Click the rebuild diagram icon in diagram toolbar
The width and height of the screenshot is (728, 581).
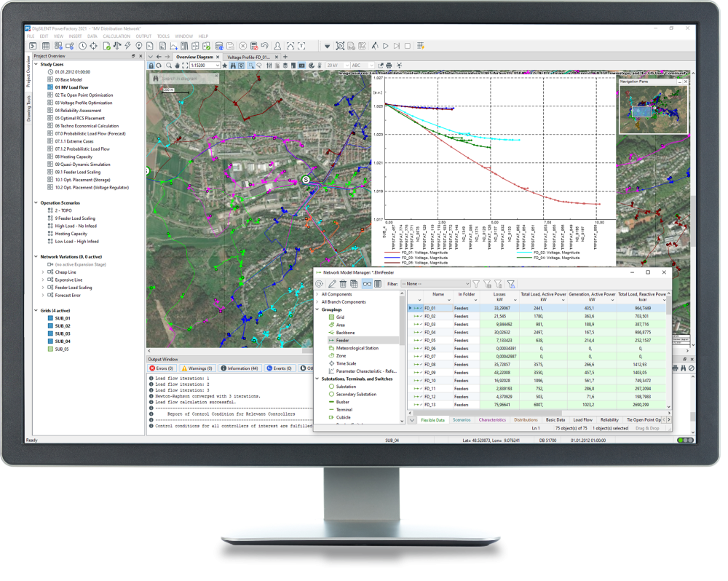point(159,66)
